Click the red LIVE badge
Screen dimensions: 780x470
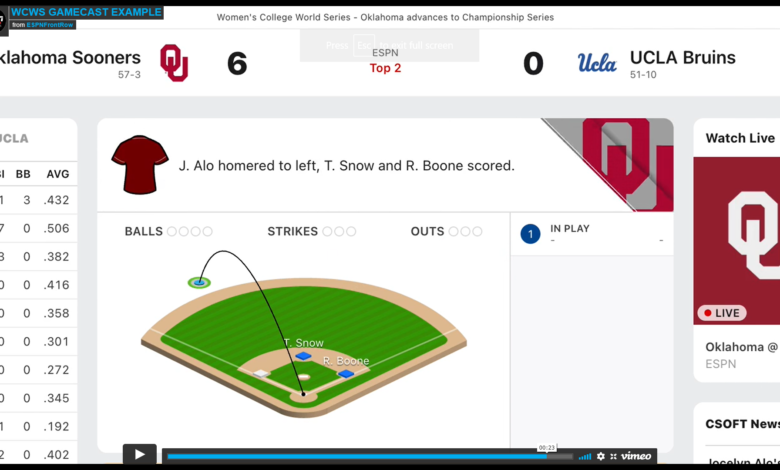[x=722, y=313]
